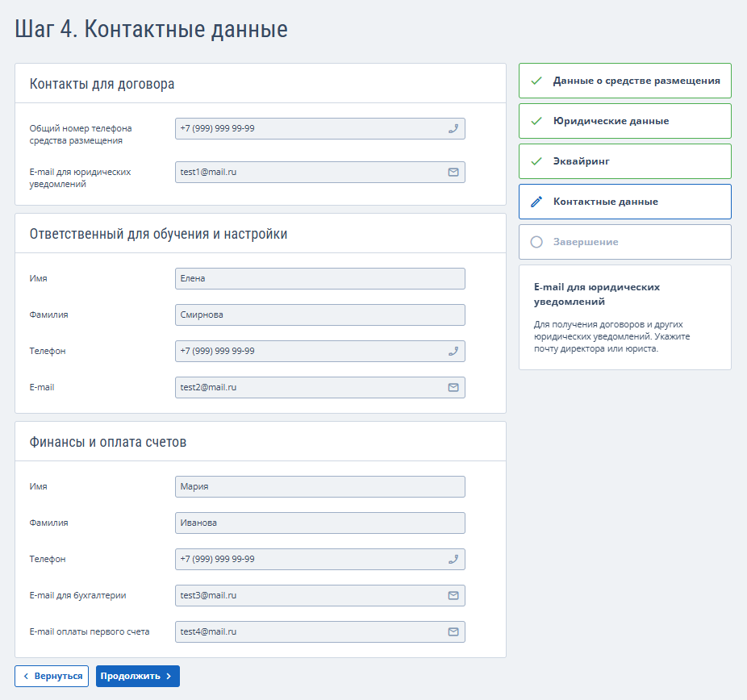Click phone icon in general phone number field

point(453,128)
